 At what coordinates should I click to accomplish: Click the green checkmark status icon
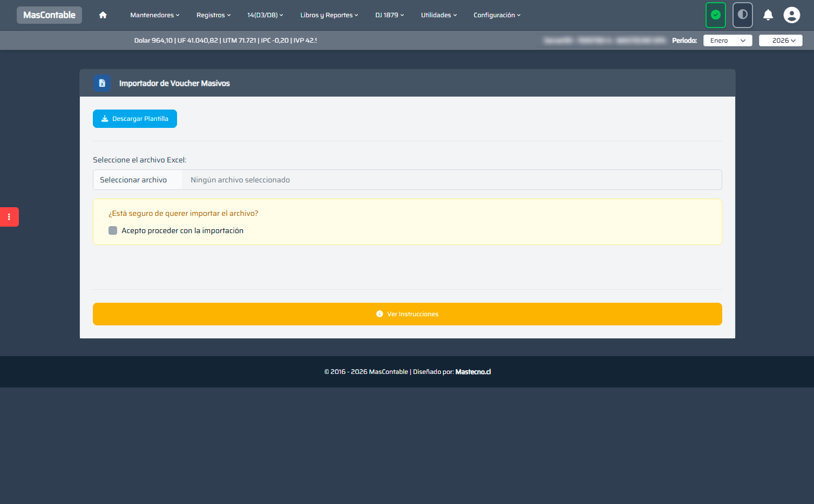[x=716, y=15]
